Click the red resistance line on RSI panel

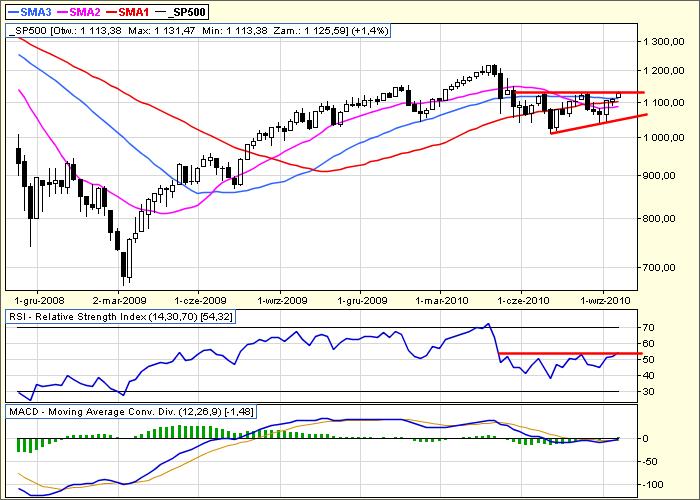point(570,353)
